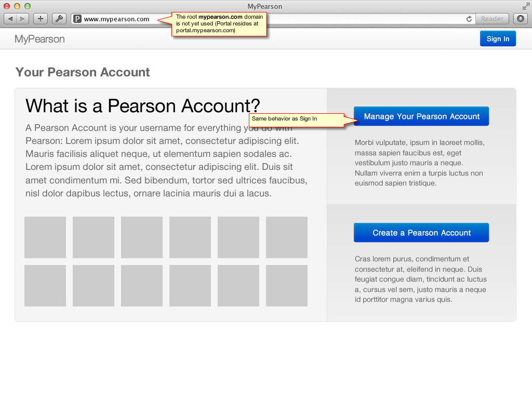Click 'What is a Pearson Account?' headline
The height and width of the screenshot is (399, 532).
(143, 106)
